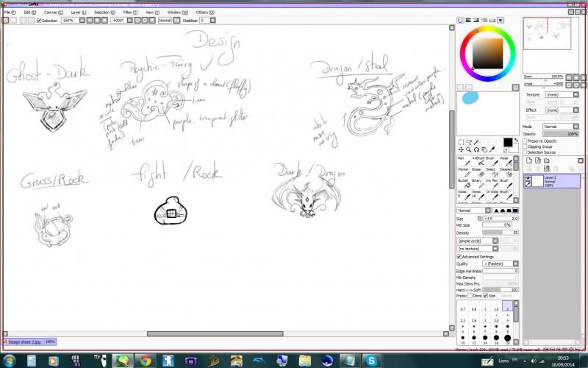Select the Binary pen tool

point(478,183)
